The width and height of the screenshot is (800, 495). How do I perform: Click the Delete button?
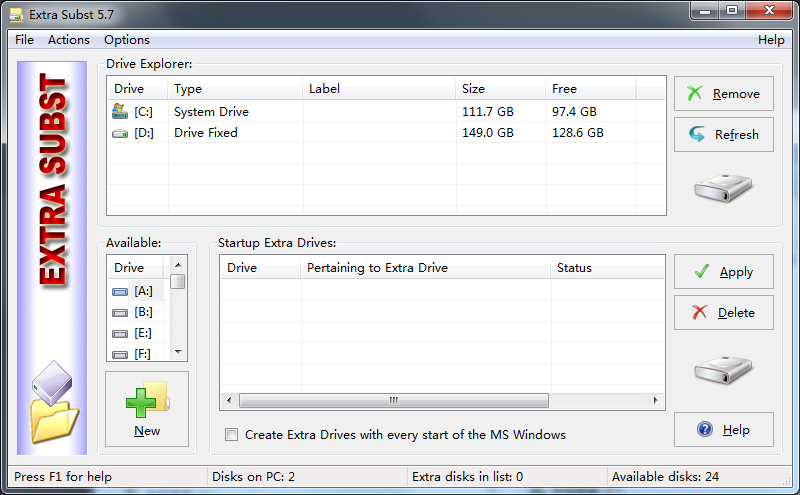[x=723, y=312]
